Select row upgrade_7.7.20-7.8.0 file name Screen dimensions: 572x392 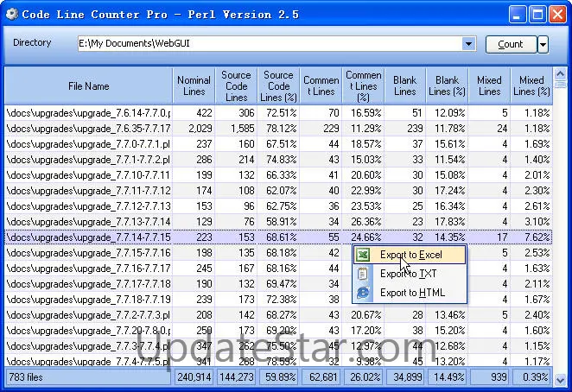pos(89,331)
